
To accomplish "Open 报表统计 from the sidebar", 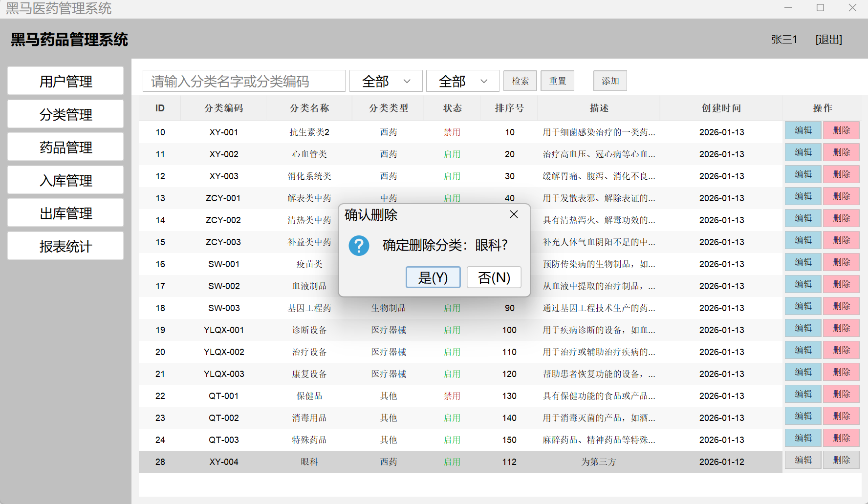I will 65,246.
